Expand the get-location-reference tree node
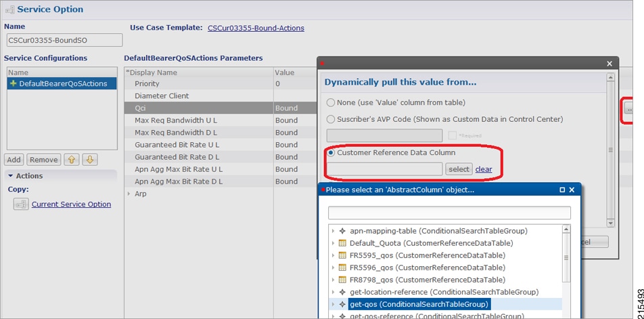This screenshot has width=644, height=319. tap(333, 293)
